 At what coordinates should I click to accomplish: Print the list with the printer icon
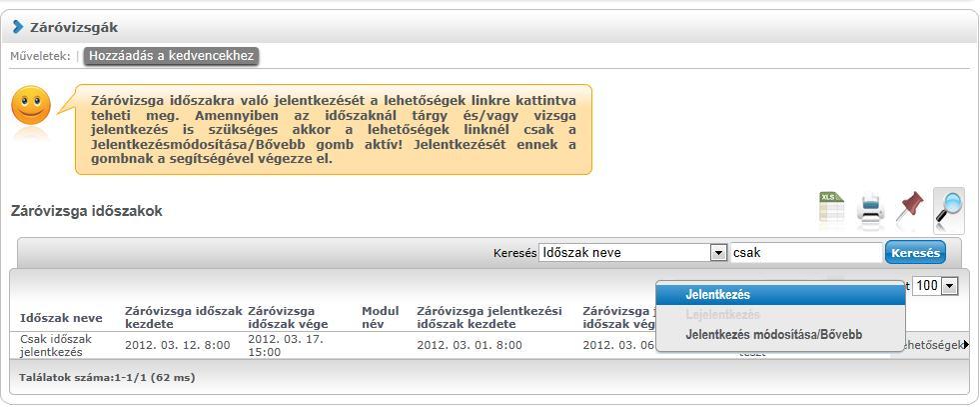click(x=870, y=209)
